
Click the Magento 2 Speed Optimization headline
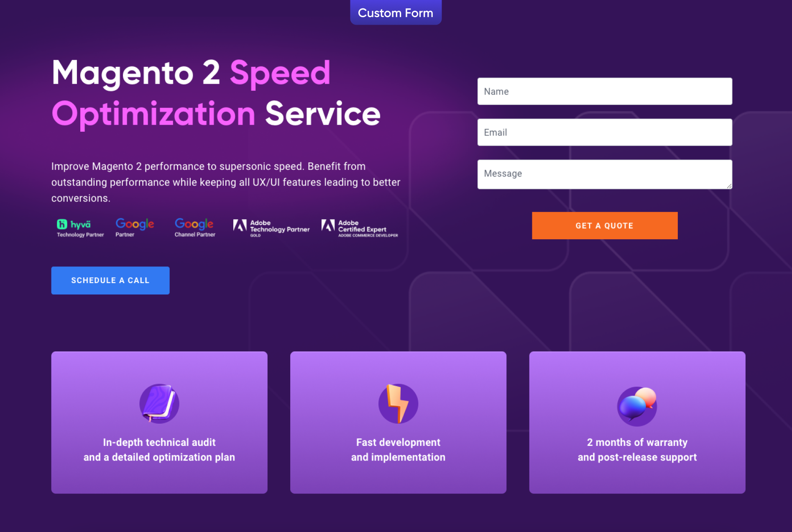click(x=216, y=93)
